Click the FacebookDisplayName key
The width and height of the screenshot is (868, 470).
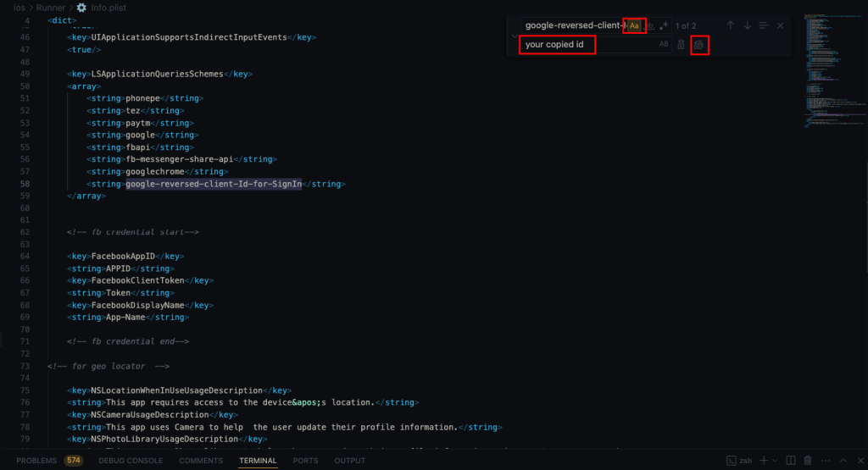pyautogui.click(x=138, y=305)
